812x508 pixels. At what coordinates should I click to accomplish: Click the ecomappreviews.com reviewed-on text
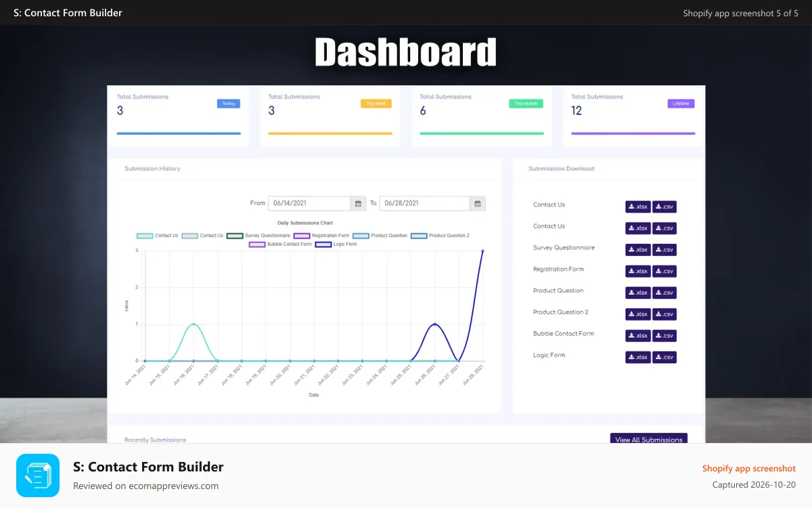click(145, 486)
